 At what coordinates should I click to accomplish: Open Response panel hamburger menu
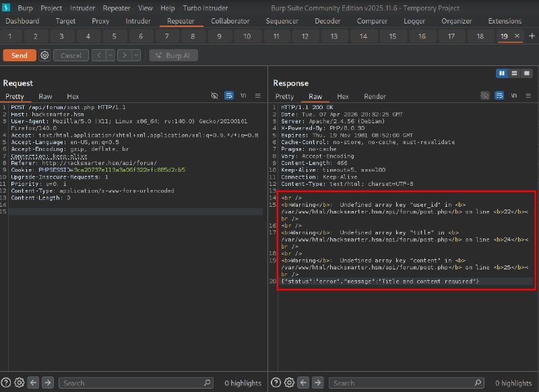pos(528,96)
